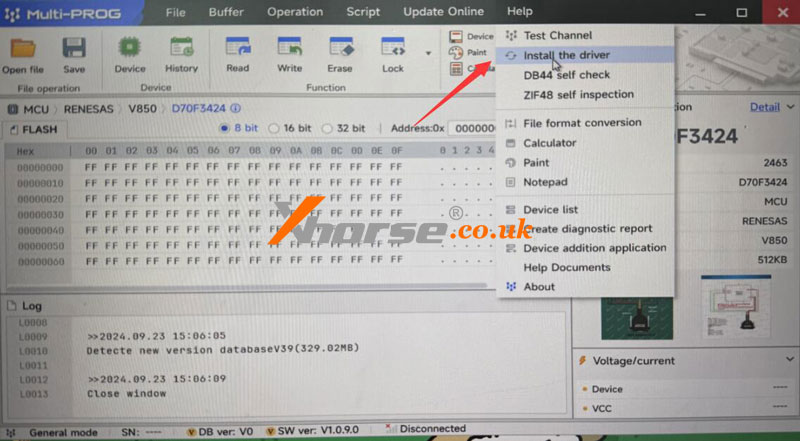
Task: Open the Device chip icon in toolbar
Action: (x=129, y=49)
